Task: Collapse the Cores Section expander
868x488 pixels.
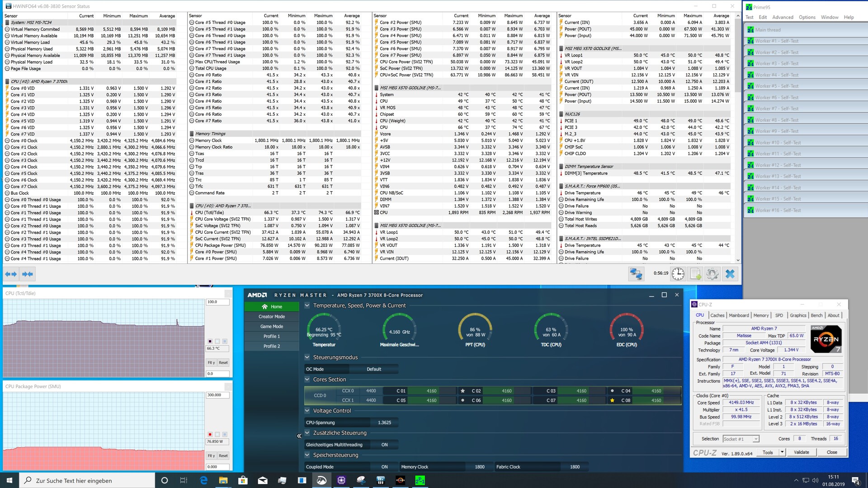Action: pos(307,380)
